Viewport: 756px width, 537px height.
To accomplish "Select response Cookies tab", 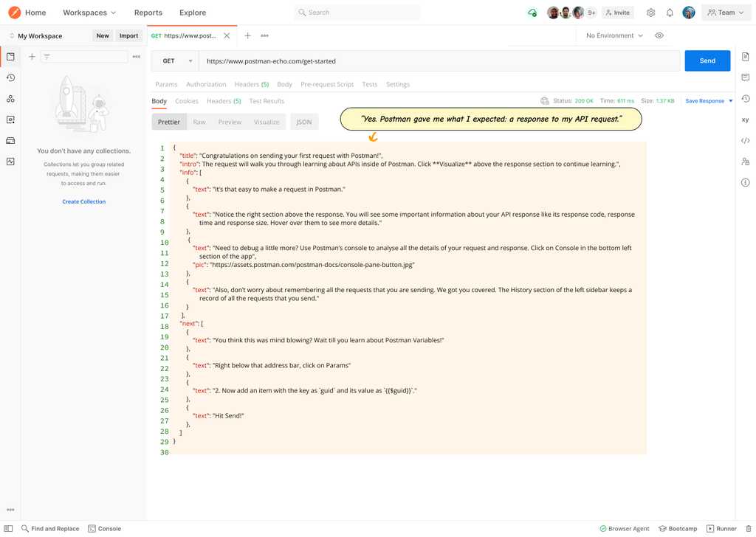I will [187, 101].
